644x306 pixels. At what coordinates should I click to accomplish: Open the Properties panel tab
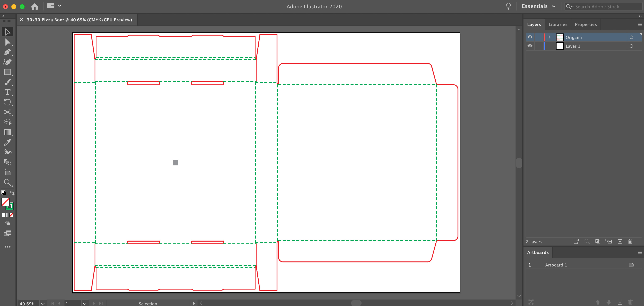[586, 24]
